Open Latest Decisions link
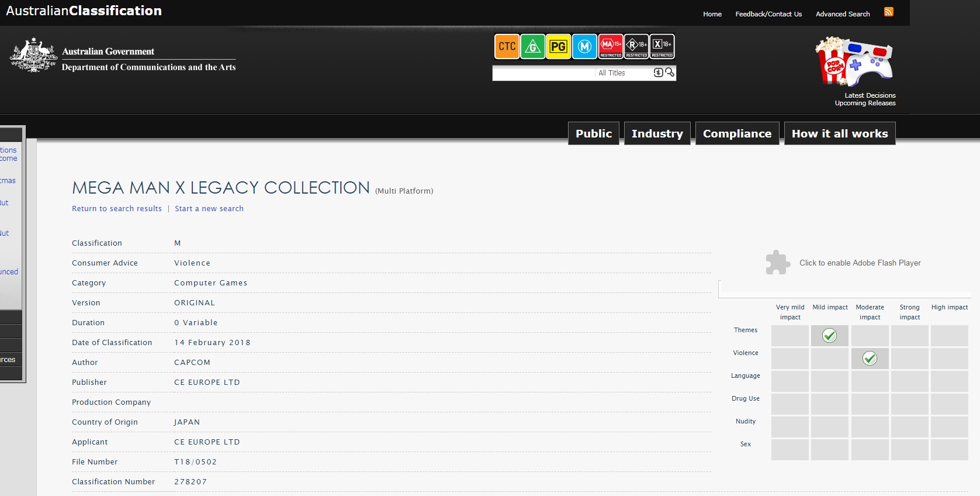The height and width of the screenshot is (496, 980). click(870, 95)
